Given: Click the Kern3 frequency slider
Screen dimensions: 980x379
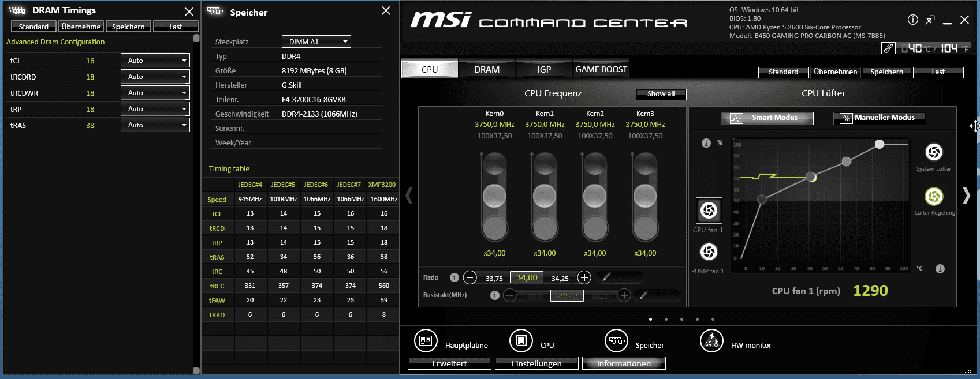Looking at the screenshot, I should click(645, 197).
